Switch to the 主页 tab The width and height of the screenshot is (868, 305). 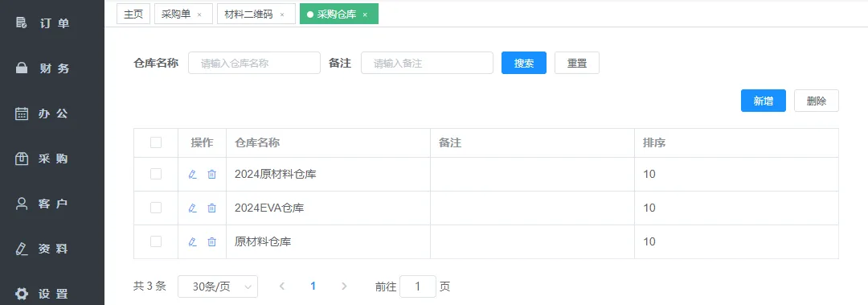133,14
